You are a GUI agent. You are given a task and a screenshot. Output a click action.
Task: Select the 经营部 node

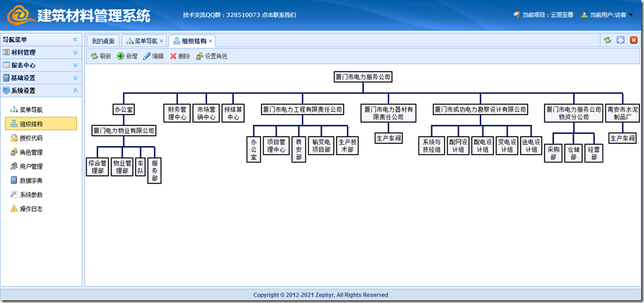[x=594, y=153]
